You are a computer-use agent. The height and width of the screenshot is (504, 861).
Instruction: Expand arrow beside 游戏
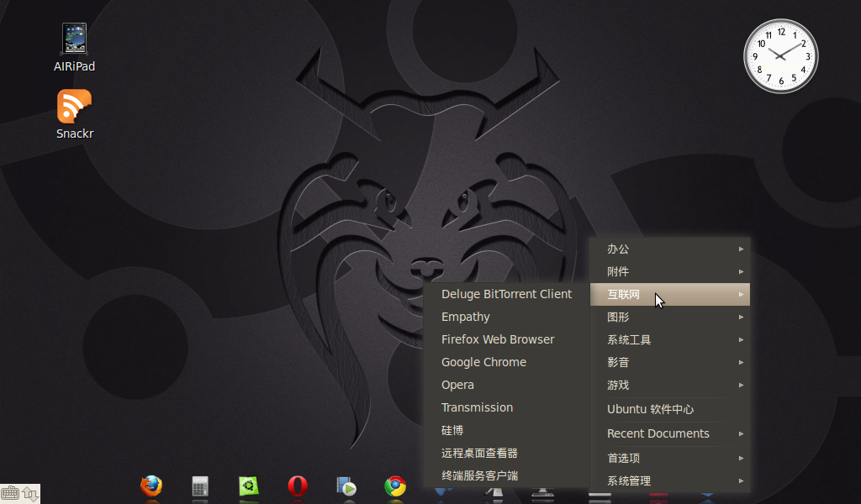pyautogui.click(x=741, y=385)
